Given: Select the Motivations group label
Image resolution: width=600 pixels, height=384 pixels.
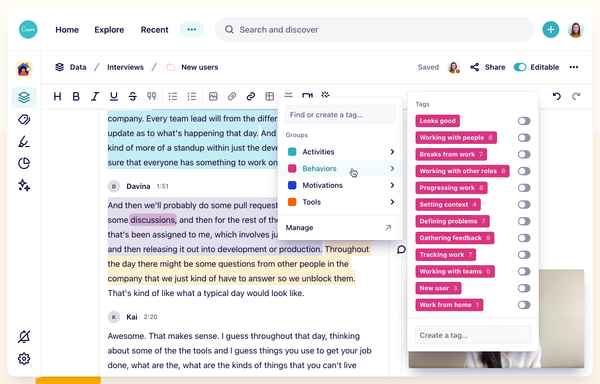Looking at the screenshot, I should click(323, 185).
